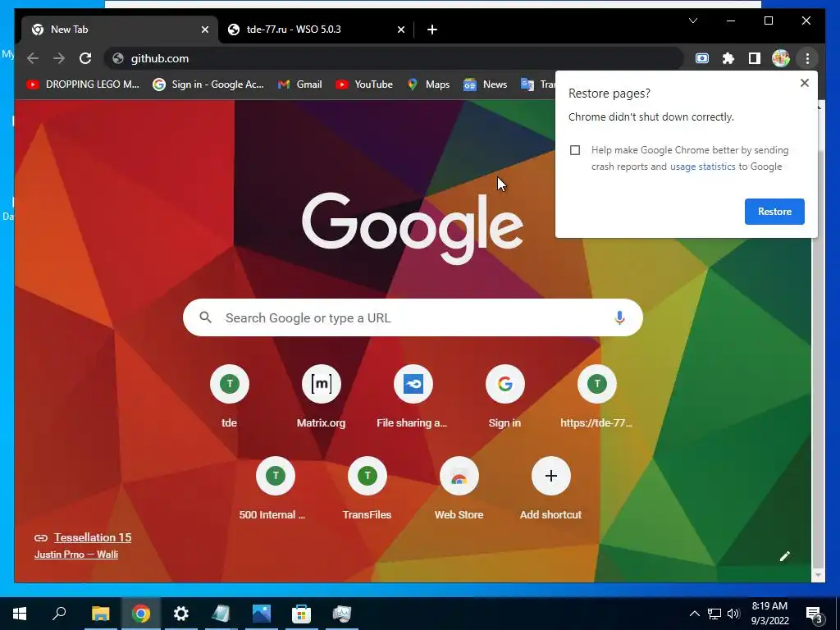The height and width of the screenshot is (630, 840).
Task: Open the Matrix.org shortcut
Action: click(x=321, y=395)
